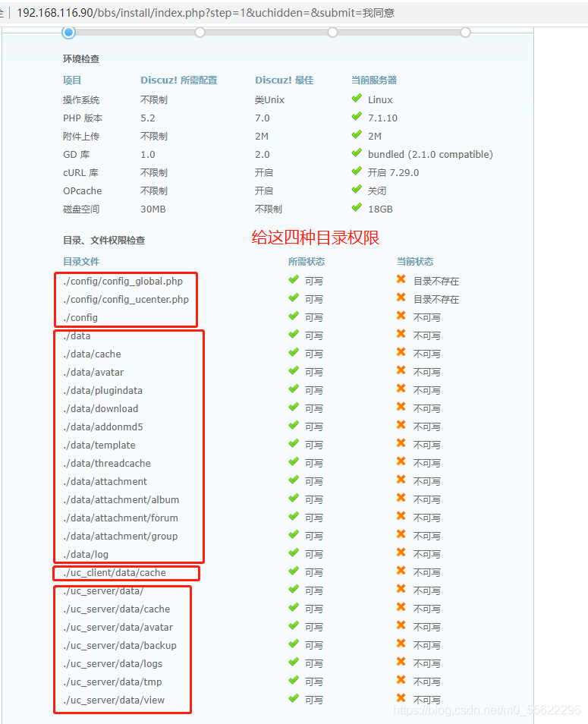This screenshot has height=724, width=588.
Task: Click the 操作系统 row label
Action: 81,99
